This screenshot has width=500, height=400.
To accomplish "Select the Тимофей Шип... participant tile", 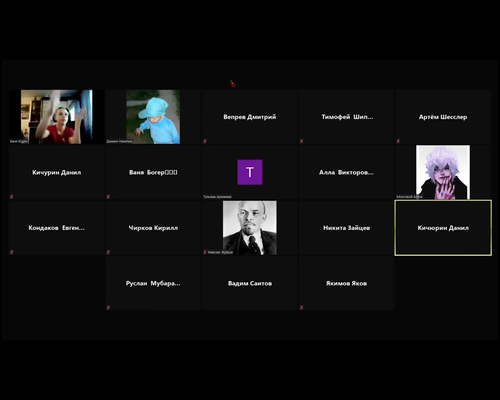I will [x=346, y=117].
